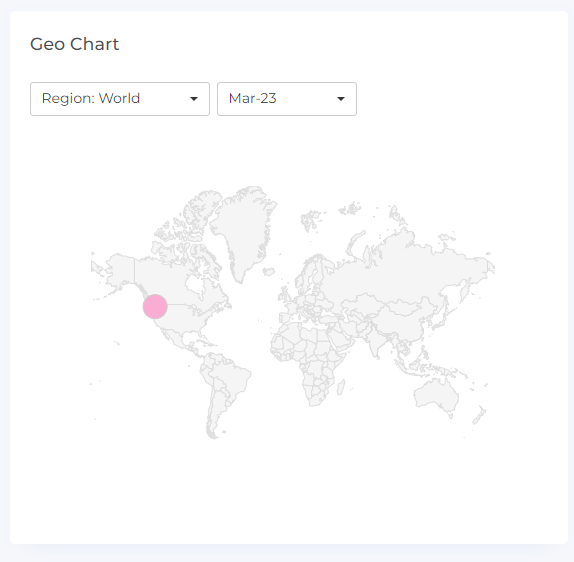Click Australia on the world map

click(x=436, y=395)
